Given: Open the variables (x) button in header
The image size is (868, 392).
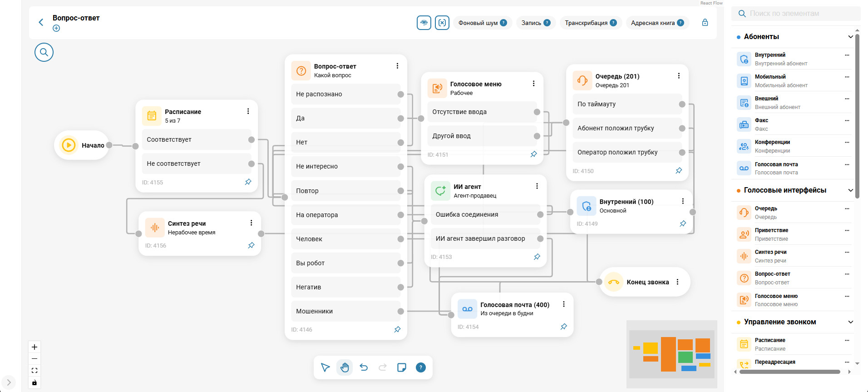Looking at the screenshot, I should [x=442, y=23].
